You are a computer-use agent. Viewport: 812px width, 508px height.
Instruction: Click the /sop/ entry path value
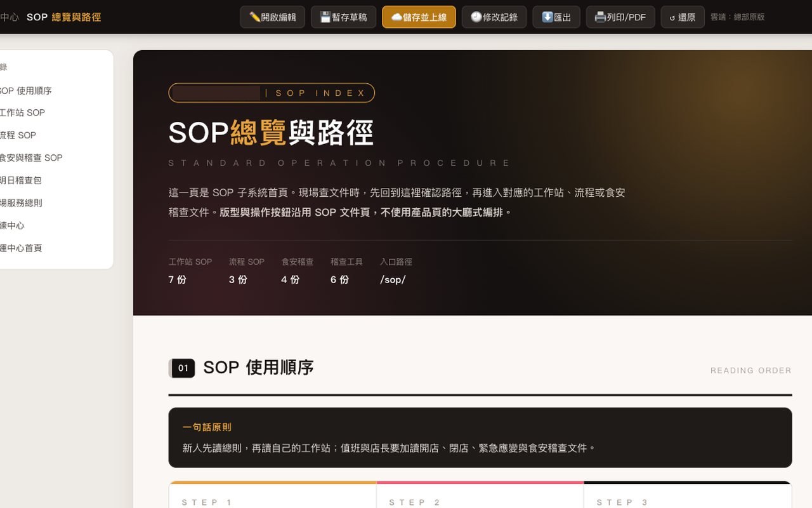pyautogui.click(x=393, y=279)
